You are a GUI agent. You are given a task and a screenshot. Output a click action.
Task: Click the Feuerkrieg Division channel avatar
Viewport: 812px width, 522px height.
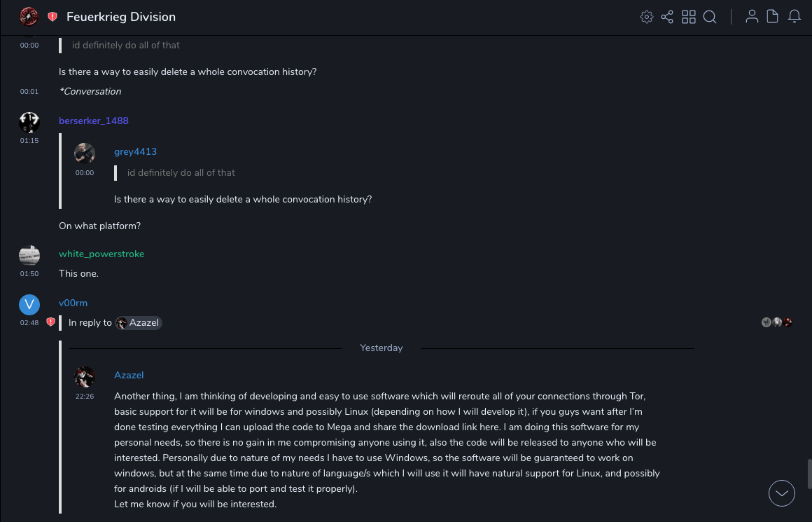click(29, 16)
